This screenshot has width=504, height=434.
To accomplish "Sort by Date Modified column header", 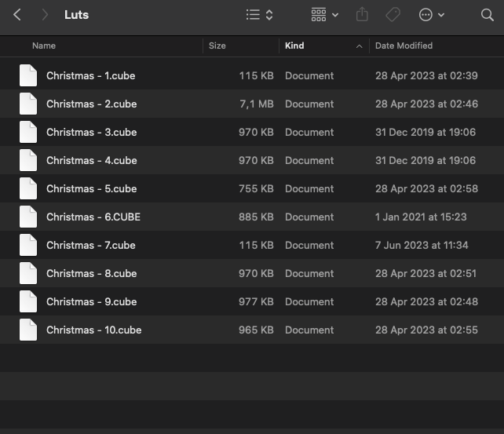I will point(404,46).
